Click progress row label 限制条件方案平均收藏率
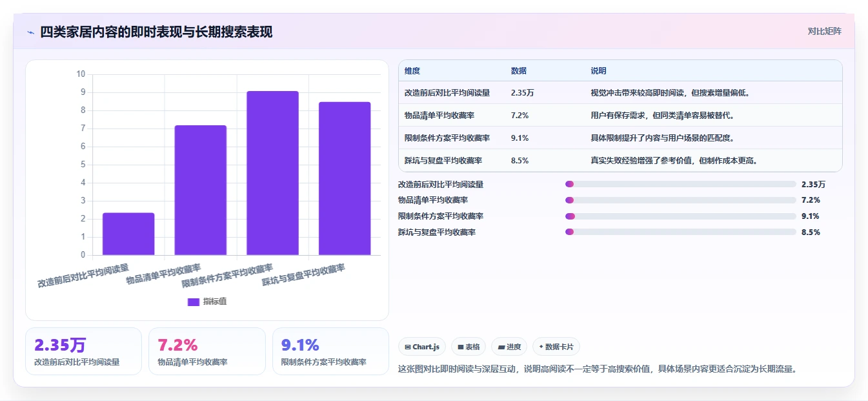 (x=441, y=216)
